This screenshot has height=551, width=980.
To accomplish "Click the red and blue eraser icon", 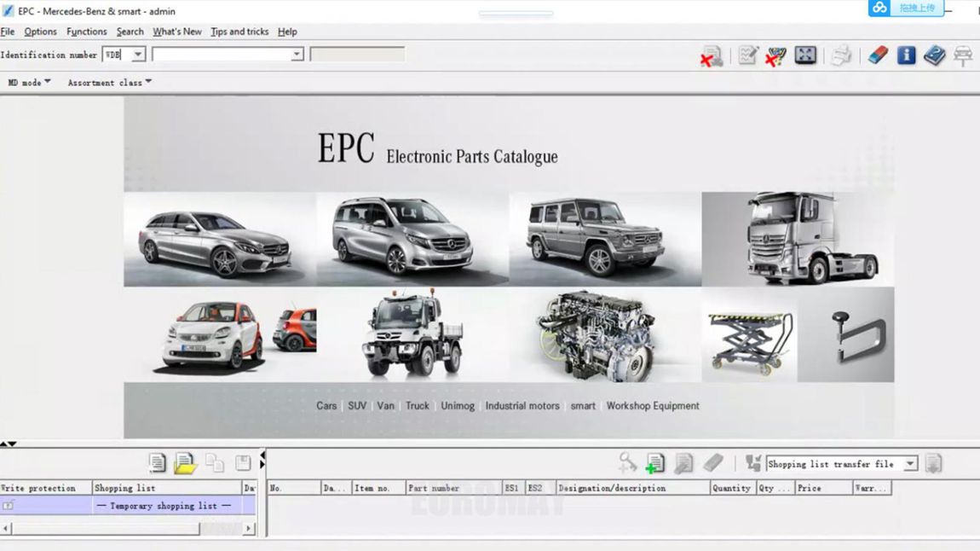I will 878,55.
